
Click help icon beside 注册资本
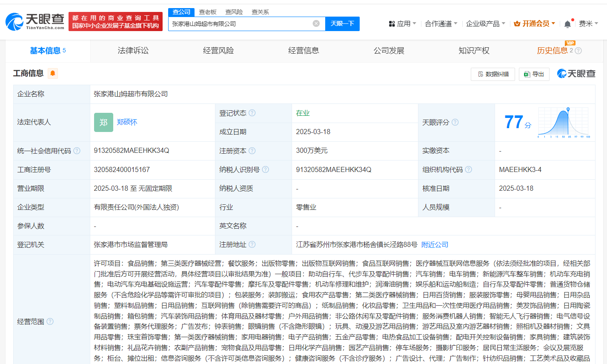click(x=252, y=151)
